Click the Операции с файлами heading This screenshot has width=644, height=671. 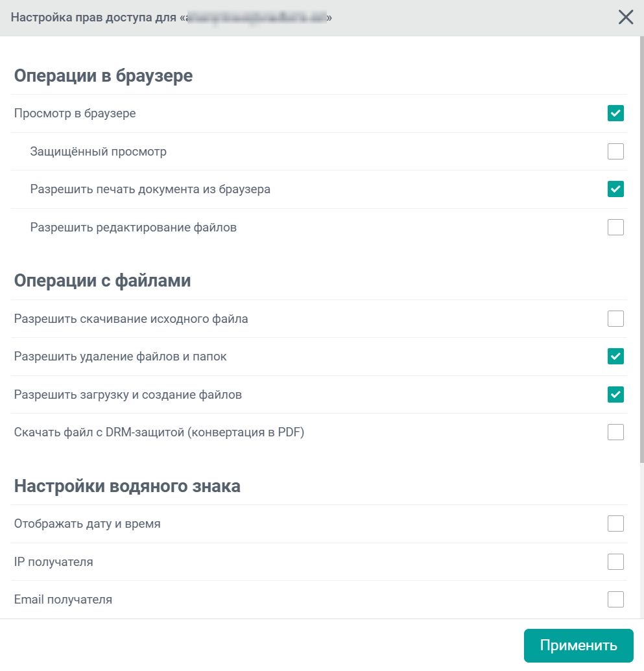pos(102,281)
